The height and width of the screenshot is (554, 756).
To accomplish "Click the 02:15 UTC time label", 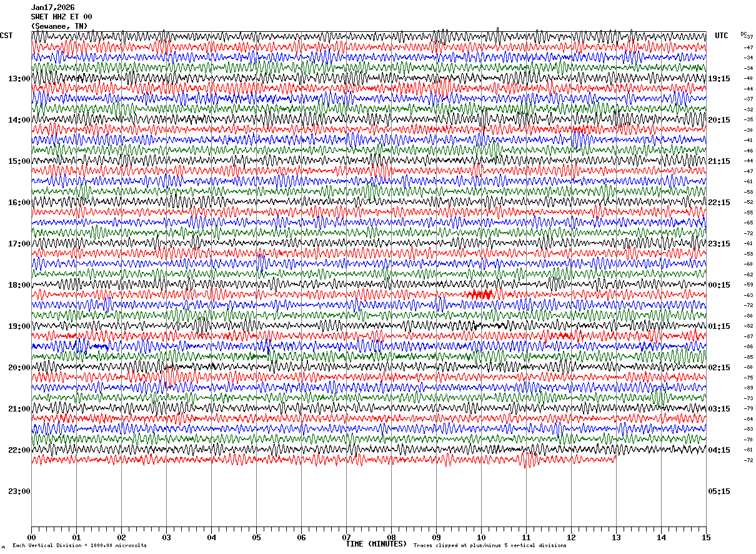I will [x=719, y=368].
